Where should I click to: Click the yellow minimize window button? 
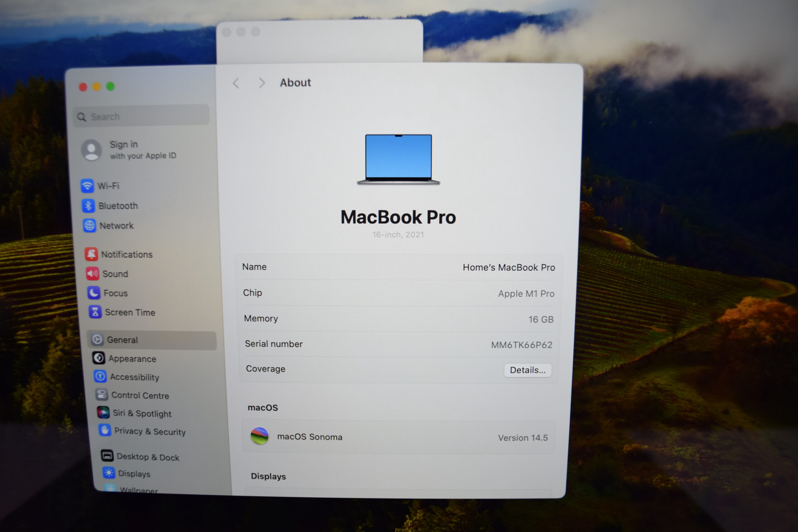click(x=97, y=87)
